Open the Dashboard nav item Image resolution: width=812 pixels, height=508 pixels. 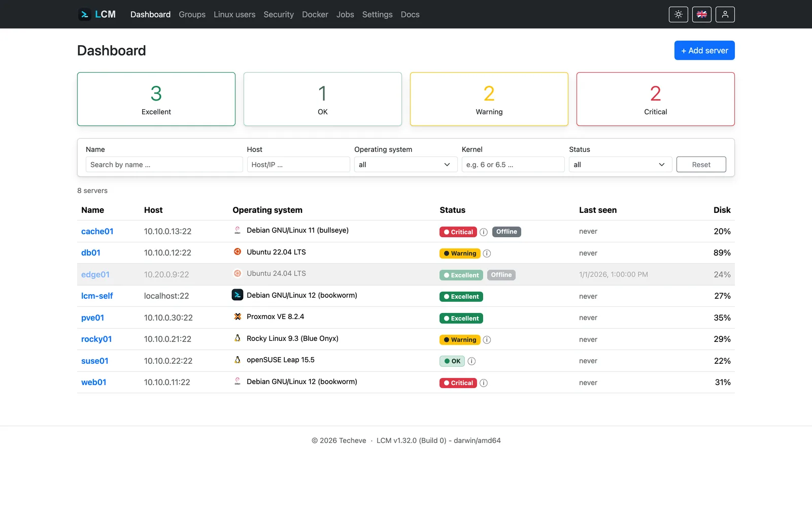pos(150,14)
